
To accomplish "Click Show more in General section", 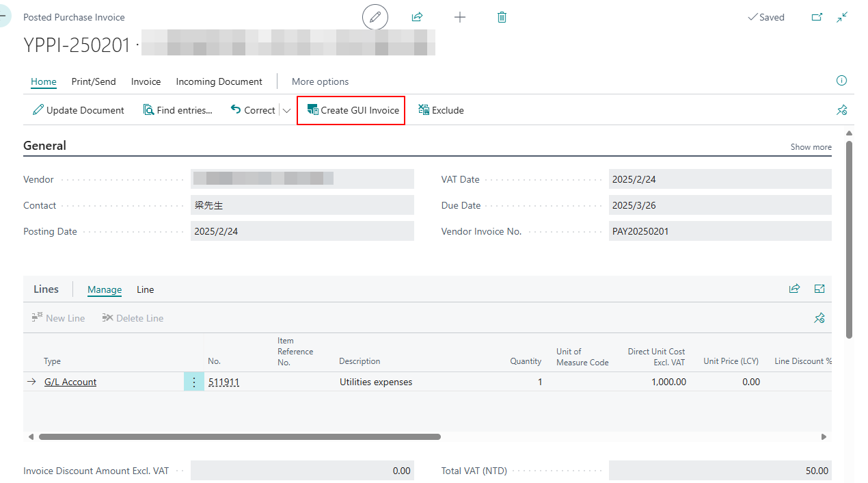I will pyautogui.click(x=811, y=147).
